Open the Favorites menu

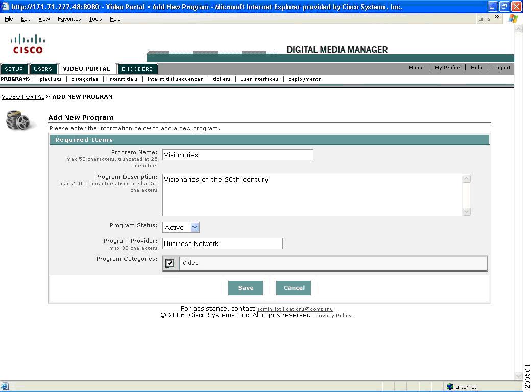coord(69,19)
